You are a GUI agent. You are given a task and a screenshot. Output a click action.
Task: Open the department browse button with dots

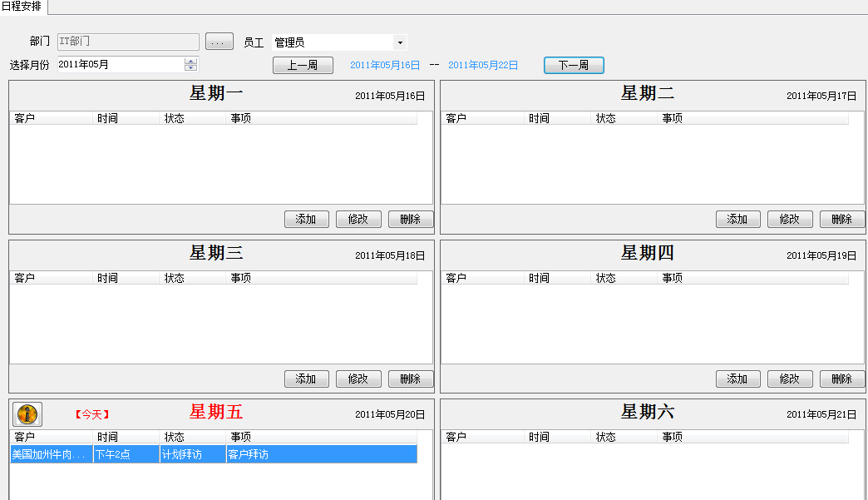click(219, 42)
